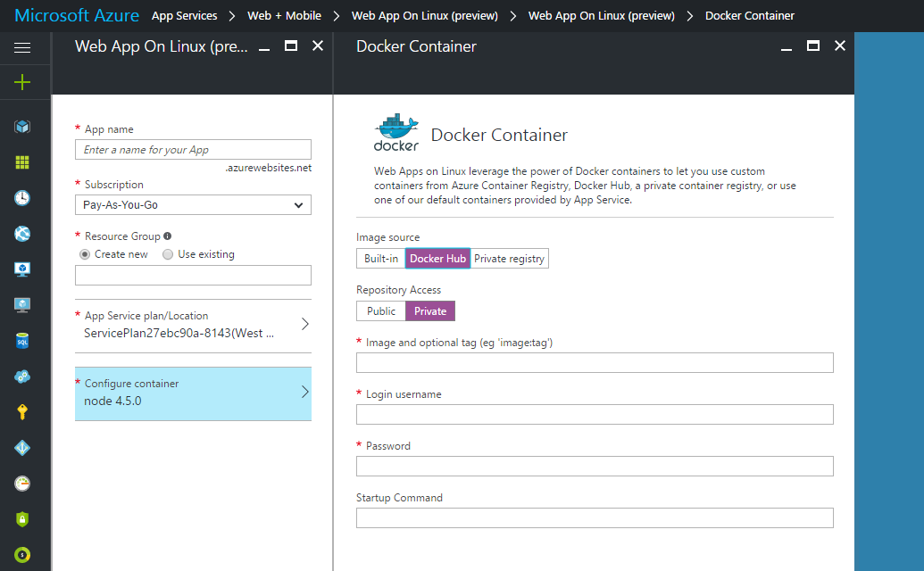Open All resources green grid icon

[22, 162]
